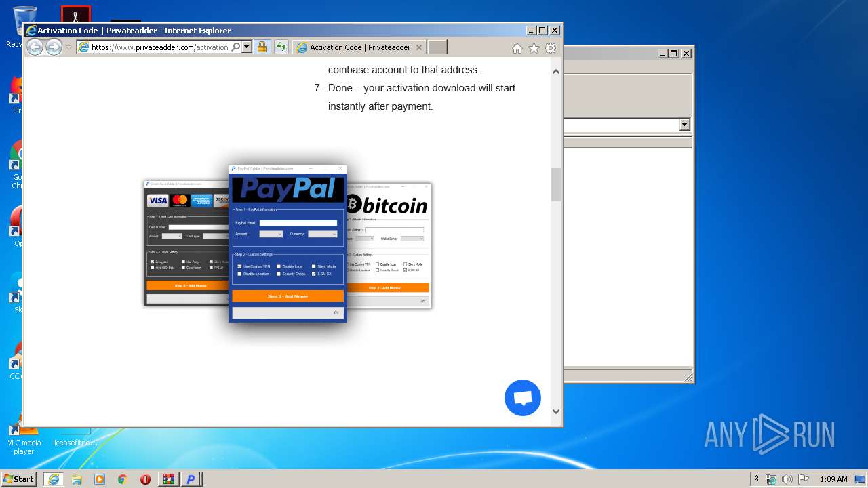
Task: Launch Windows Media Player from taskbar
Action: 100,479
